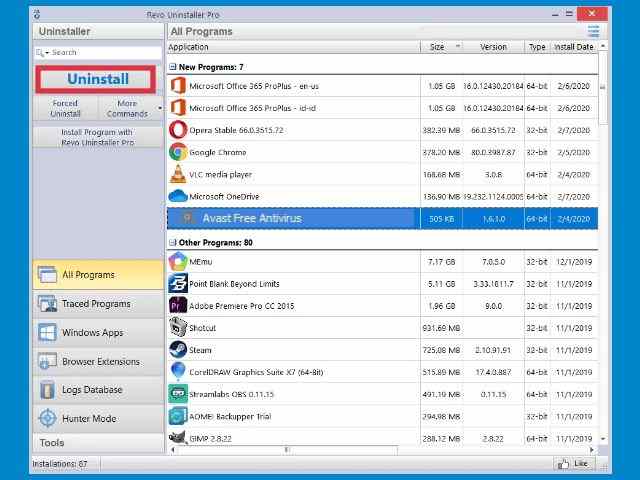
Task: Click the GIMP 2.8.22 icon
Action: tap(178, 438)
